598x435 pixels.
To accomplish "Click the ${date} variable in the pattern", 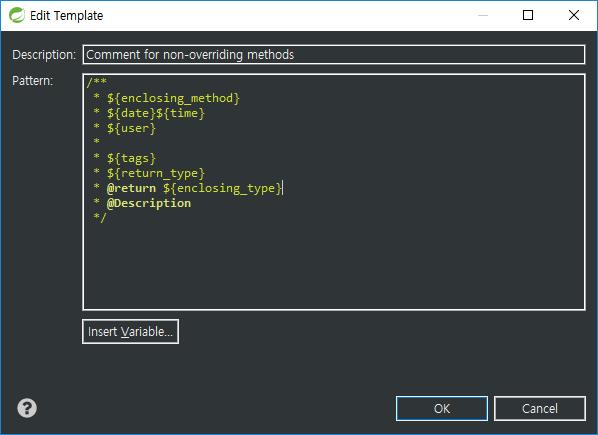I will (x=131, y=113).
